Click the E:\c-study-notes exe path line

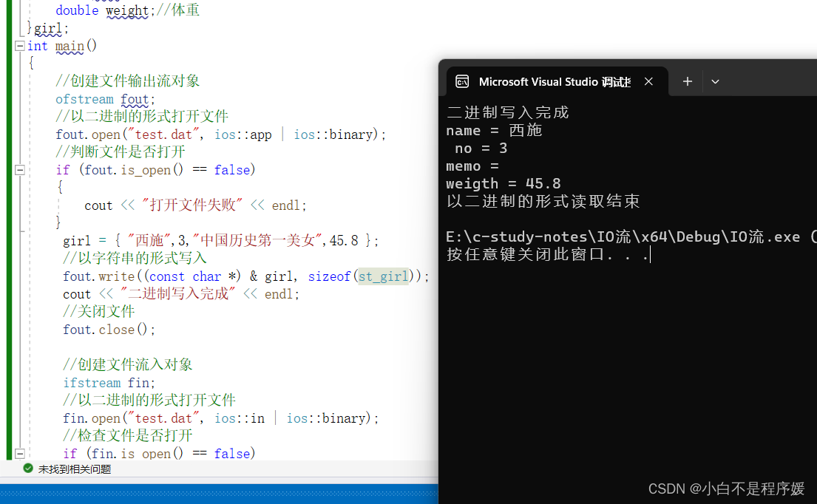coord(631,237)
